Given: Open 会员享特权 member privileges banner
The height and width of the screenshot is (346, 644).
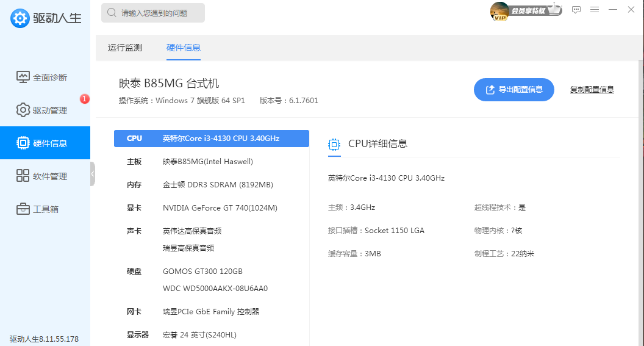Looking at the screenshot, I should point(535,10).
